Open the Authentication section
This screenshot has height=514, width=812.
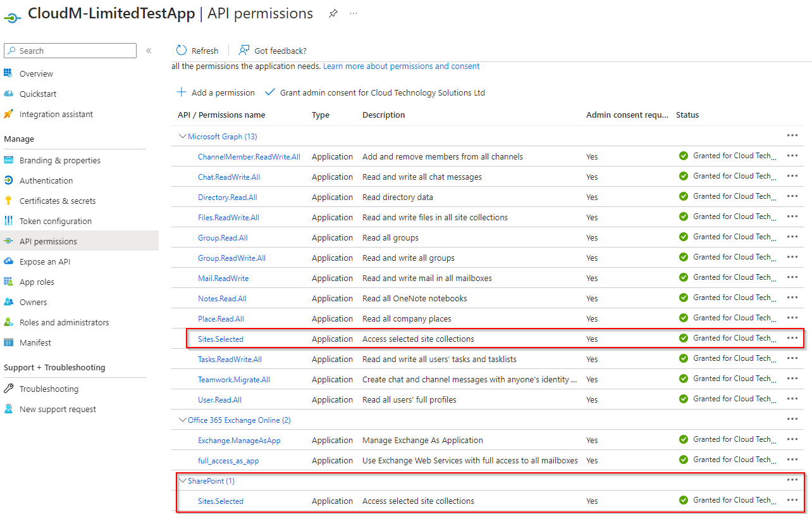[46, 180]
